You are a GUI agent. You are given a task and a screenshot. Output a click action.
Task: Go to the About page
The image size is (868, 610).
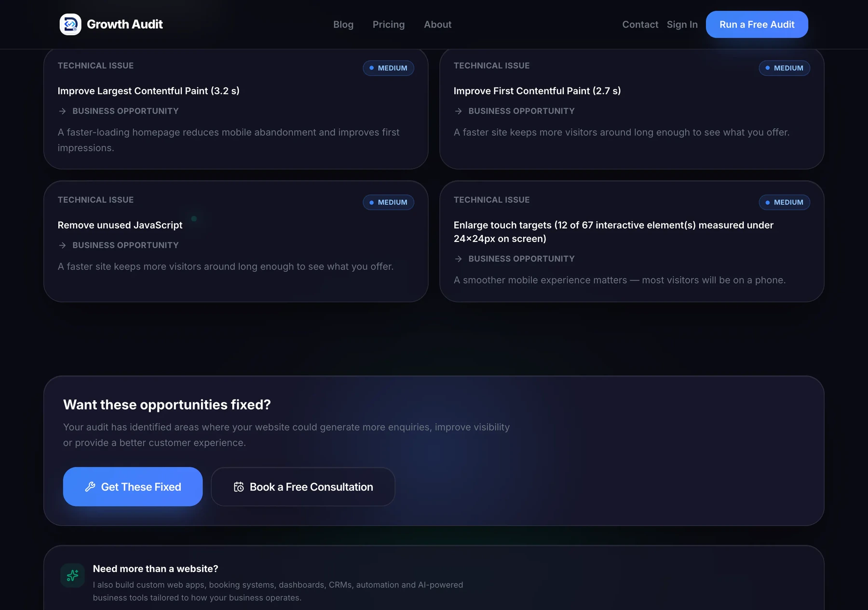tap(438, 25)
